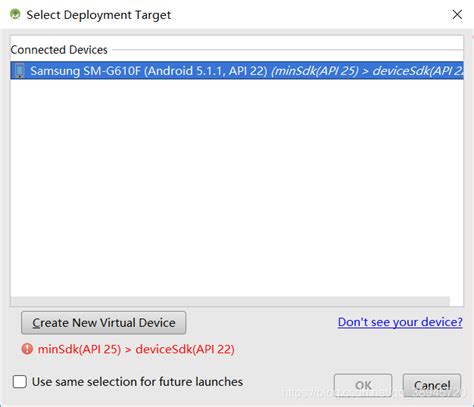Select the Samsung SM-G610F device entry

[x=237, y=71]
